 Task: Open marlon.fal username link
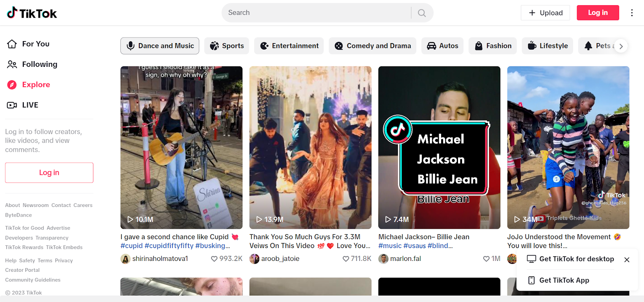click(x=406, y=259)
